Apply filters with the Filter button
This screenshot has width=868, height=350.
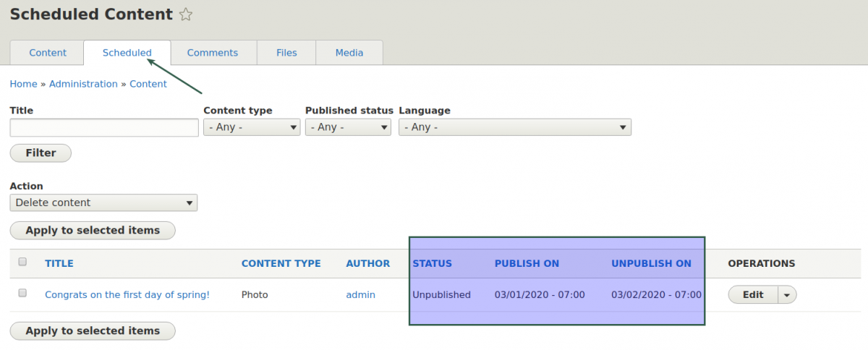(41, 153)
